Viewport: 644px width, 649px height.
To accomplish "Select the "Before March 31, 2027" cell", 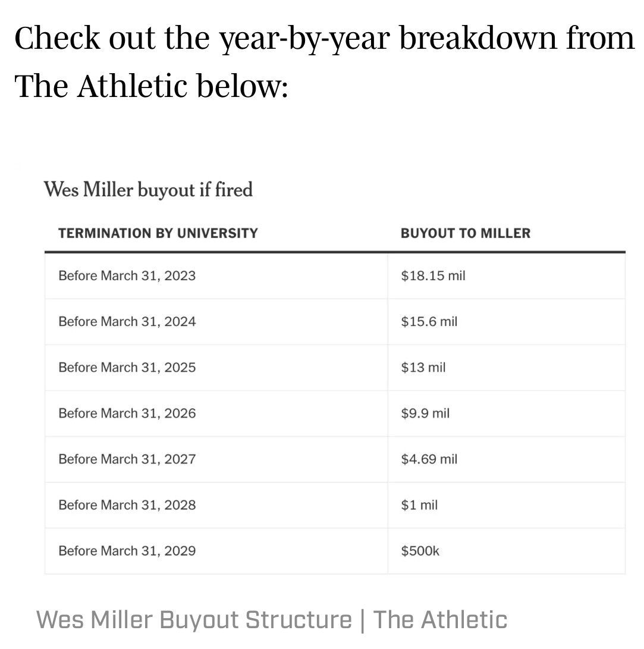I will [x=127, y=459].
